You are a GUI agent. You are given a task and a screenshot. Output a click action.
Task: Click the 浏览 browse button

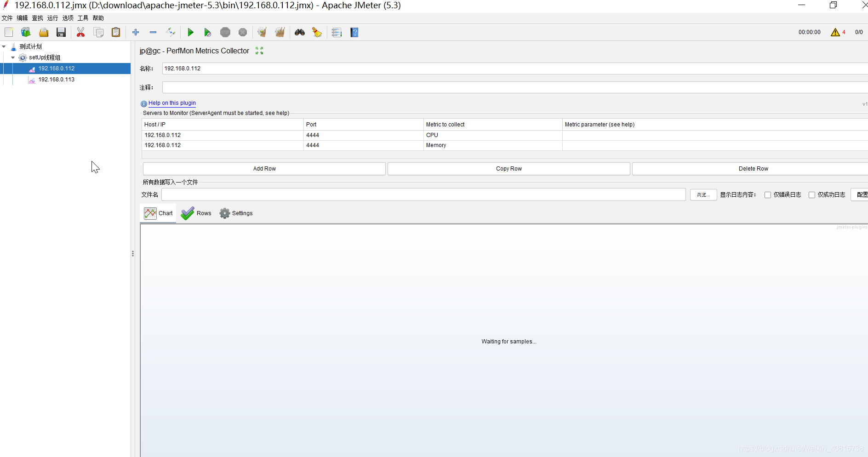(x=703, y=195)
